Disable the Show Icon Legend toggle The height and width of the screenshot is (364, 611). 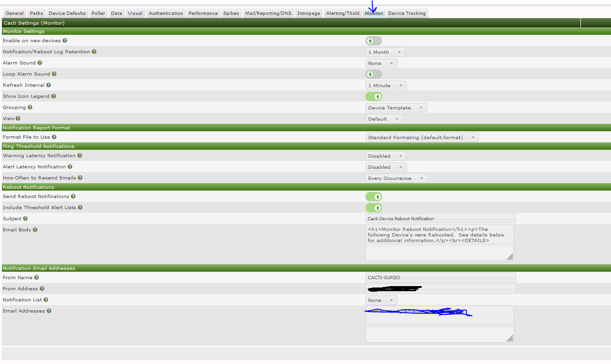(374, 96)
